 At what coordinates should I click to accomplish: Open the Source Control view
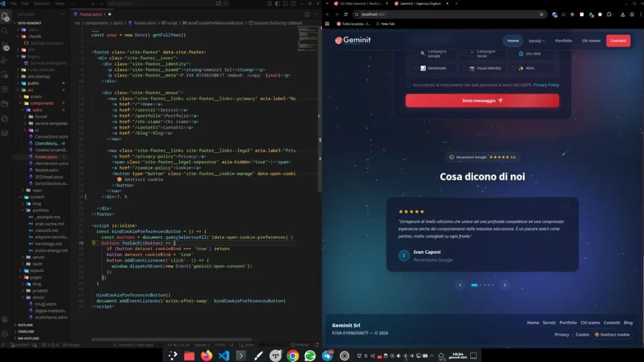click(5, 45)
